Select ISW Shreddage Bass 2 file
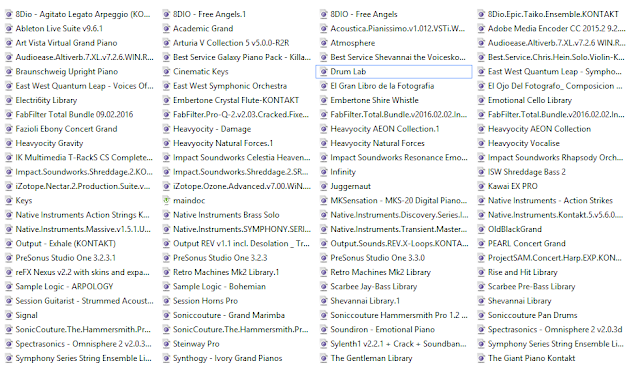Viewport: 640px width, 376px height. (x=527, y=172)
